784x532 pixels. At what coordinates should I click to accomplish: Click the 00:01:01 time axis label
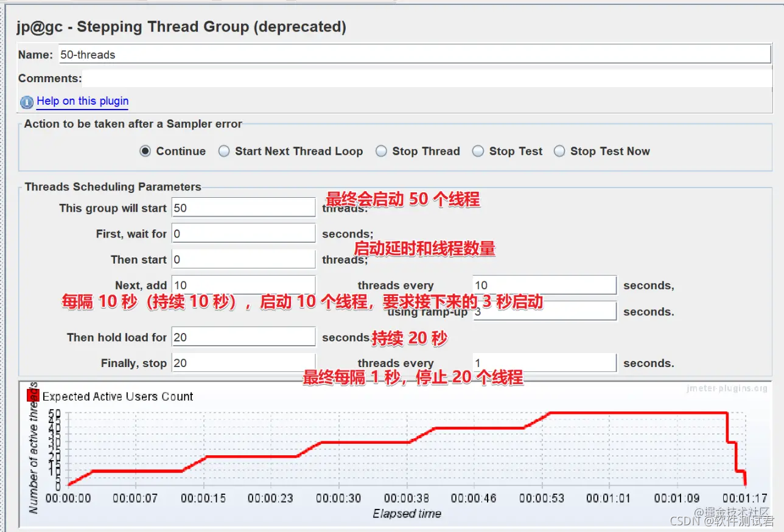609,498
